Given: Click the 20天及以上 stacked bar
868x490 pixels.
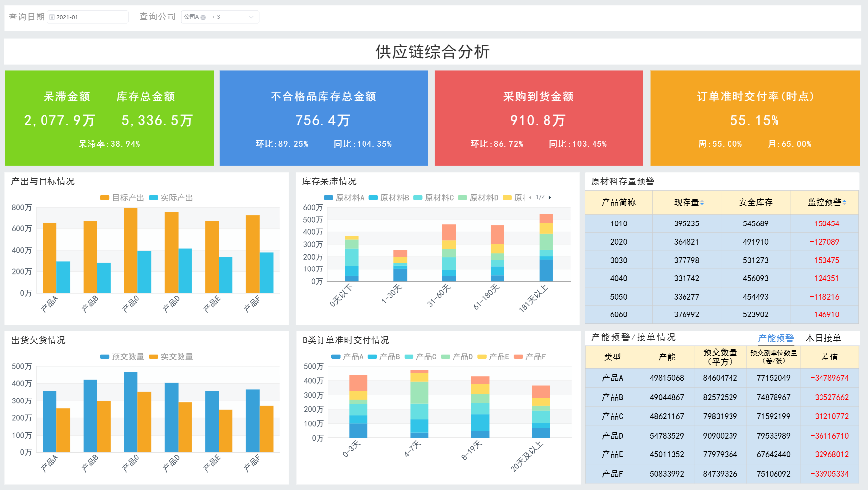Looking at the screenshot, I should 541,411.
